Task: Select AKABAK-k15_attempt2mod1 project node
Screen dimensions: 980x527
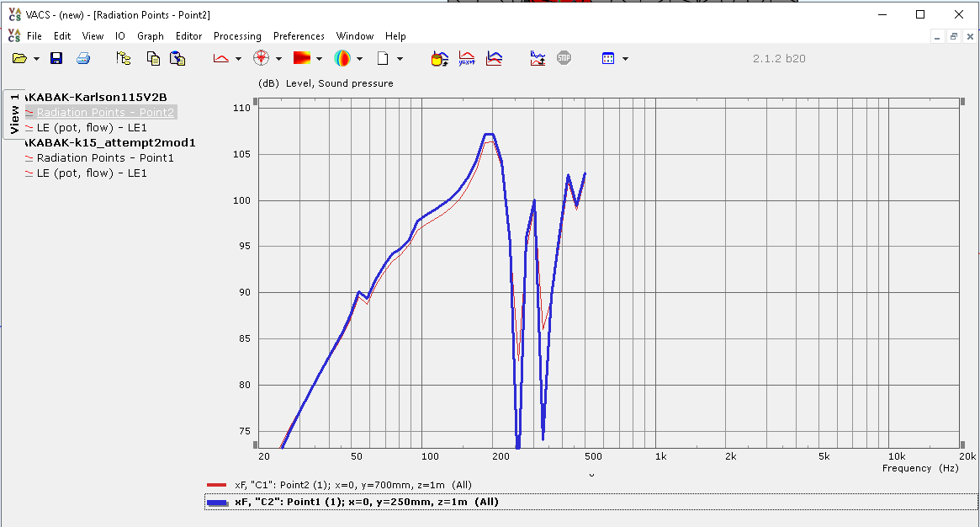Action: (109, 143)
